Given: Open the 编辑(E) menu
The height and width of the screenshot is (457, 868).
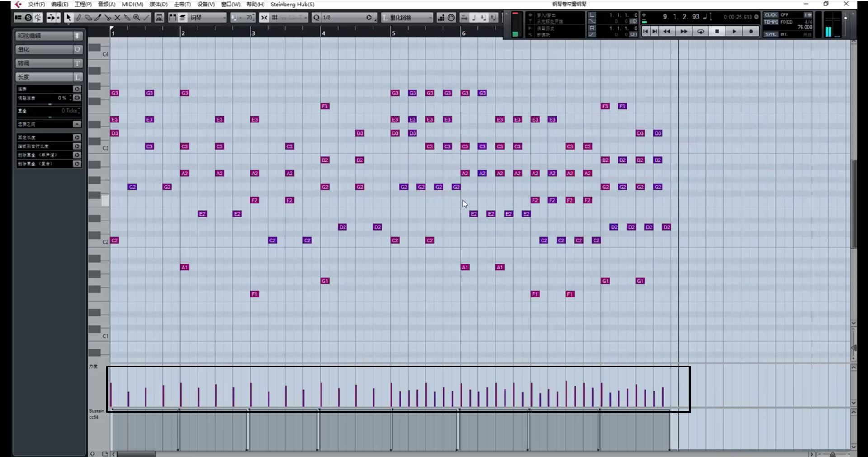Looking at the screenshot, I should point(60,4).
